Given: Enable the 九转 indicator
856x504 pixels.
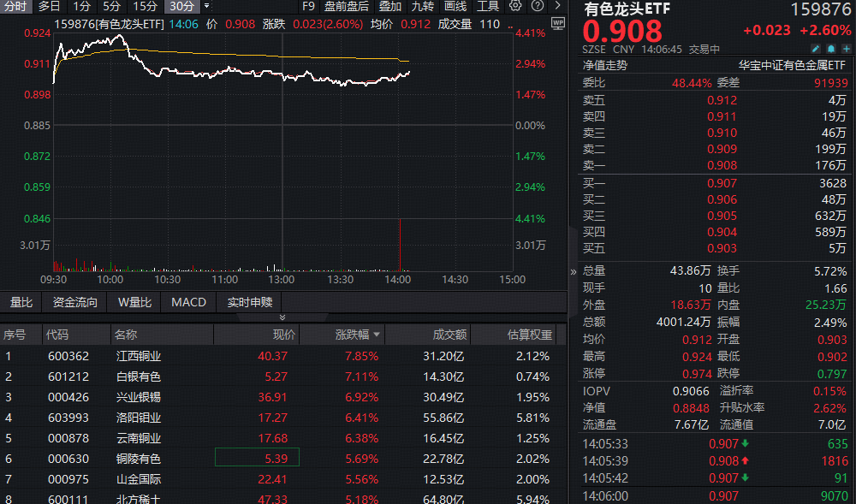Looking at the screenshot, I should tap(422, 6).
